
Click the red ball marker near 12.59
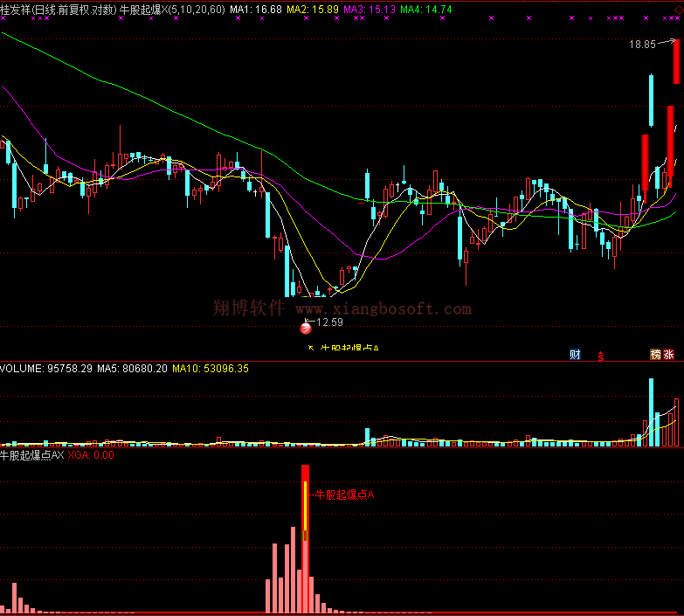(307, 328)
